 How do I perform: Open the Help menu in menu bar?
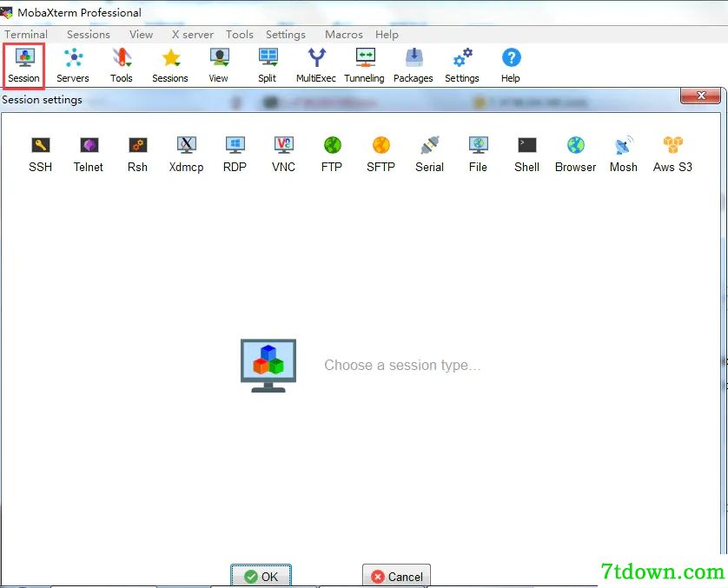tap(387, 35)
